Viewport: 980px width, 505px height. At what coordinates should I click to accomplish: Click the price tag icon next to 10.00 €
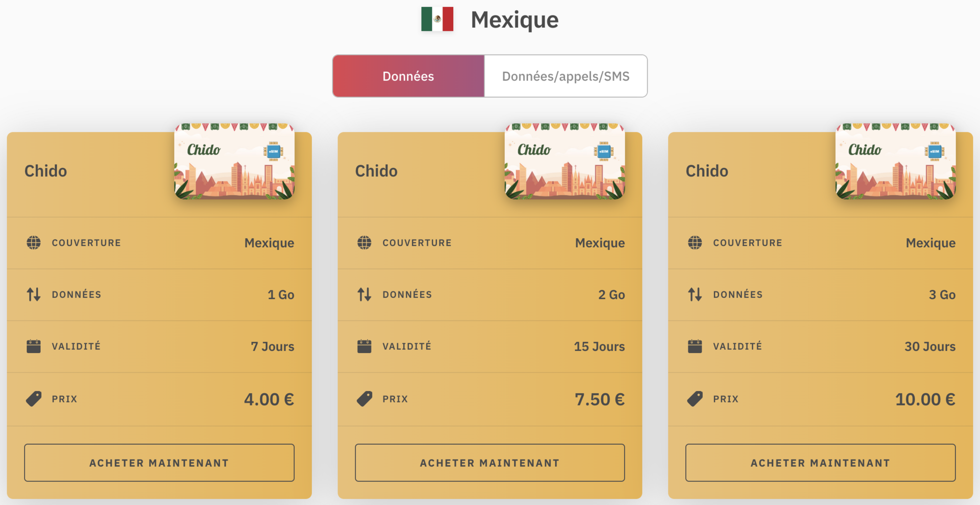point(694,398)
